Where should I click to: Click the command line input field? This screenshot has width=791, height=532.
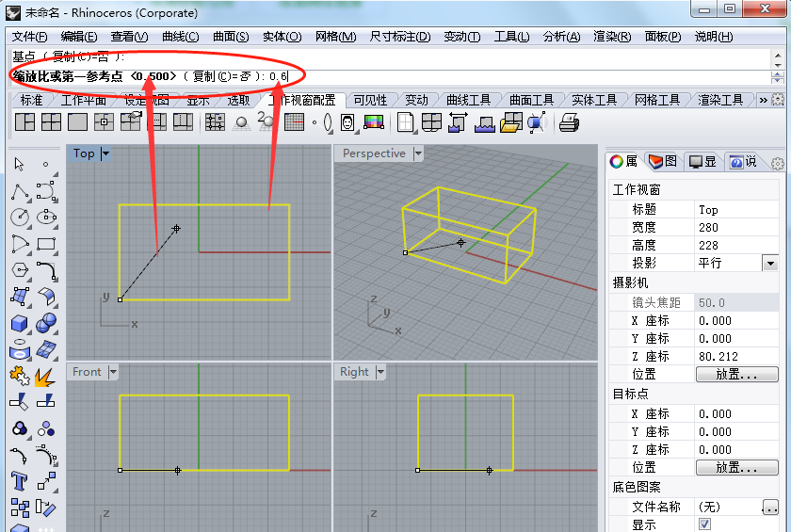click(390, 76)
